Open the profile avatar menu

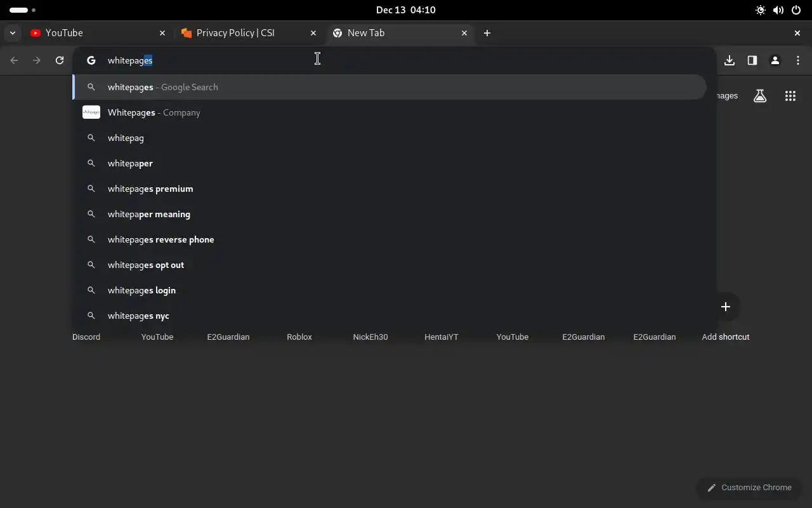(775, 60)
